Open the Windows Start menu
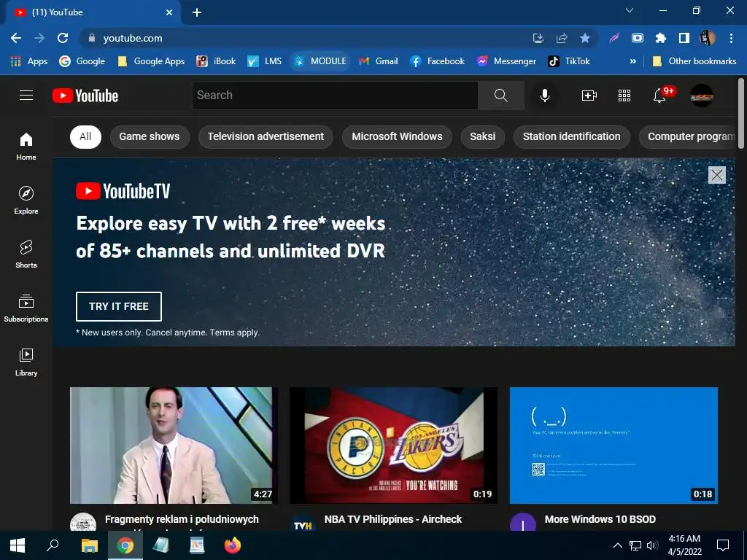The image size is (747, 560). coord(18,545)
